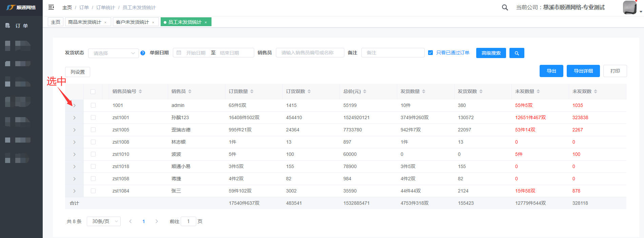644x238 pixels.
Task: Click the blue search icon button
Action: pos(517,53)
